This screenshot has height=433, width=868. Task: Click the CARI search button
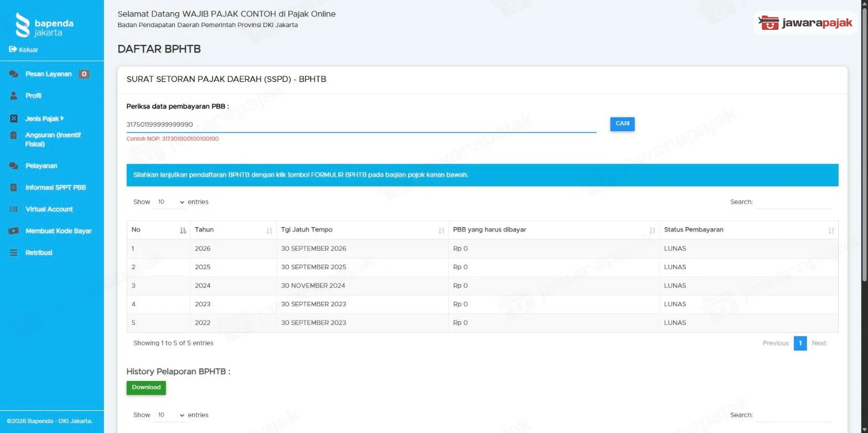click(x=622, y=124)
